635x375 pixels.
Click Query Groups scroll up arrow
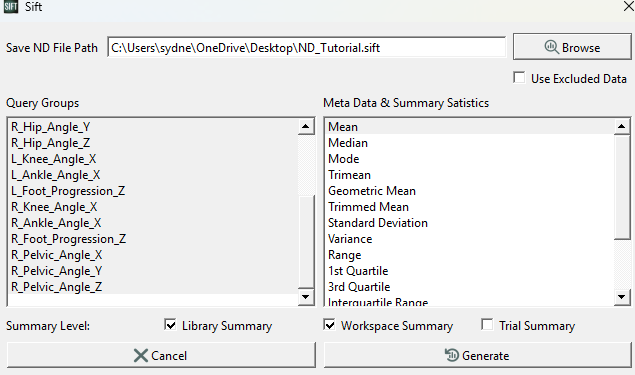(x=306, y=127)
